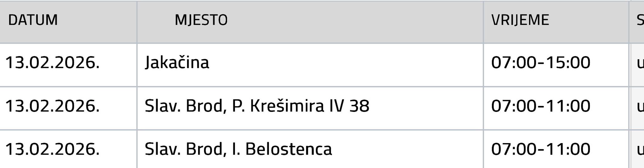Click the border between header and Jakačina row
Image resolution: width=644 pixels, height=168 pixels.
pos(311,43)
